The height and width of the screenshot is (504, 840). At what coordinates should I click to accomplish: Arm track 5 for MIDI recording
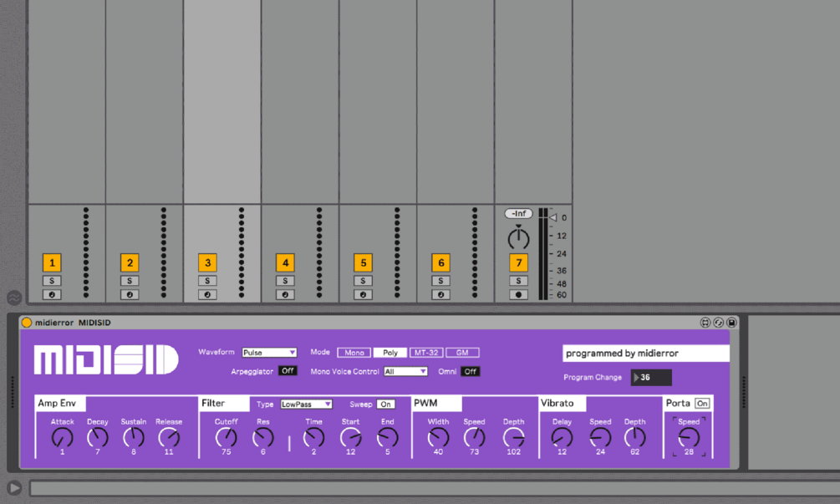pos(364,294)
